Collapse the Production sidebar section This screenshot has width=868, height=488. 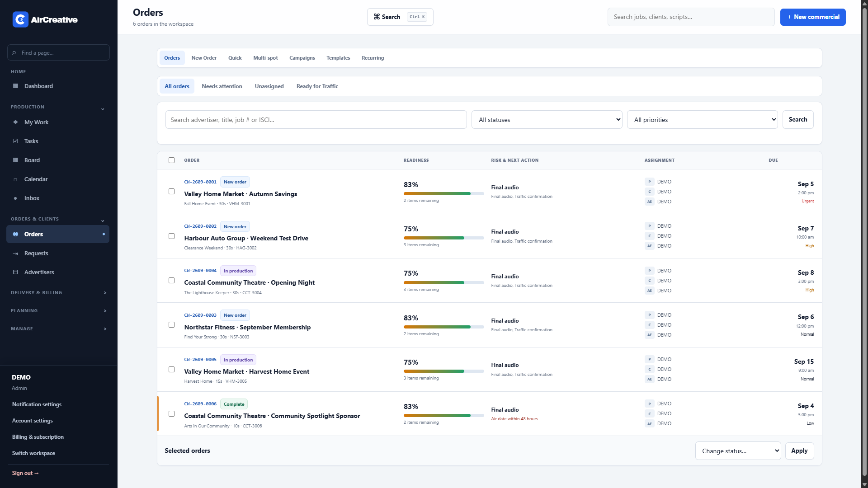[x=103, y=109]
